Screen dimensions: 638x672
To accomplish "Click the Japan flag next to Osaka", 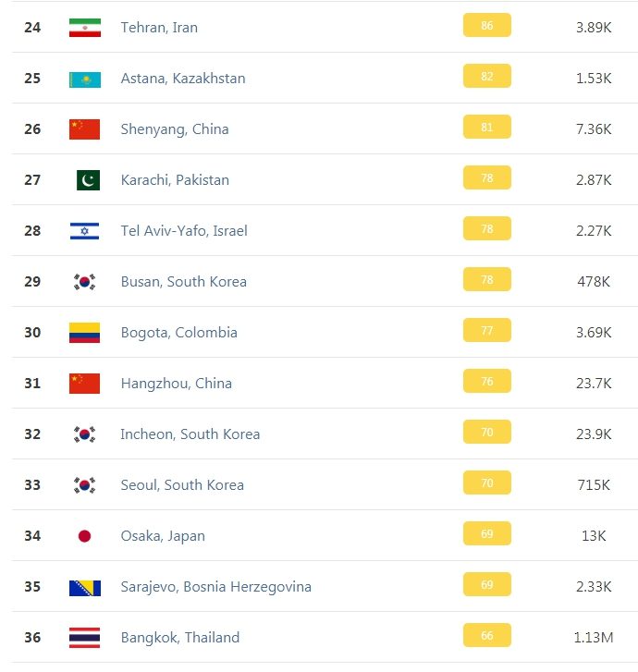I will (x=84, y=536).
